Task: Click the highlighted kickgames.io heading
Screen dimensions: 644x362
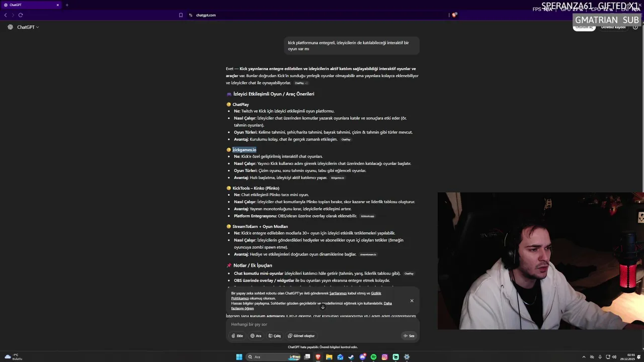Action: 244,150
